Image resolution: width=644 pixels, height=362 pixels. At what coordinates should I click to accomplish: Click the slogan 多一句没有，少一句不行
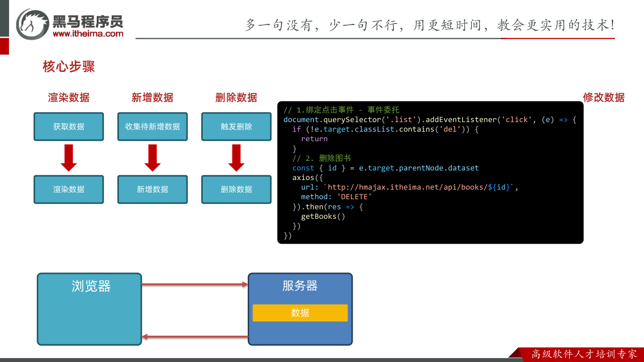[x=430, y=25]
